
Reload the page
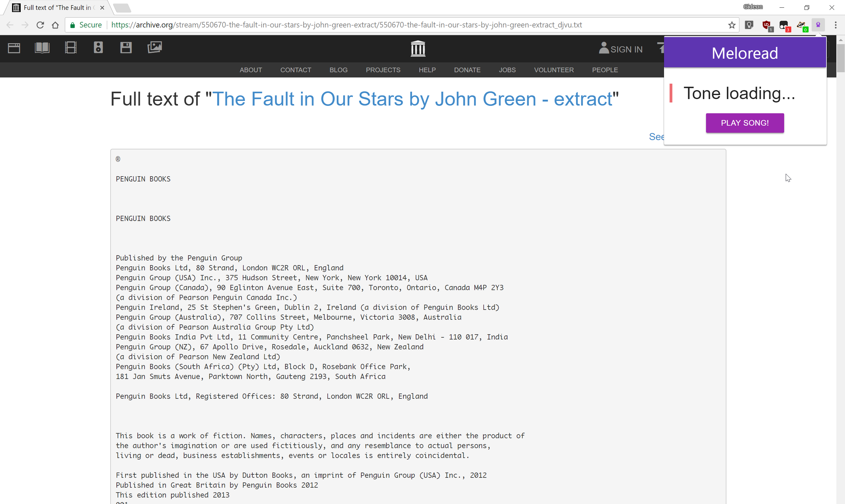click(x=40, y=25)
